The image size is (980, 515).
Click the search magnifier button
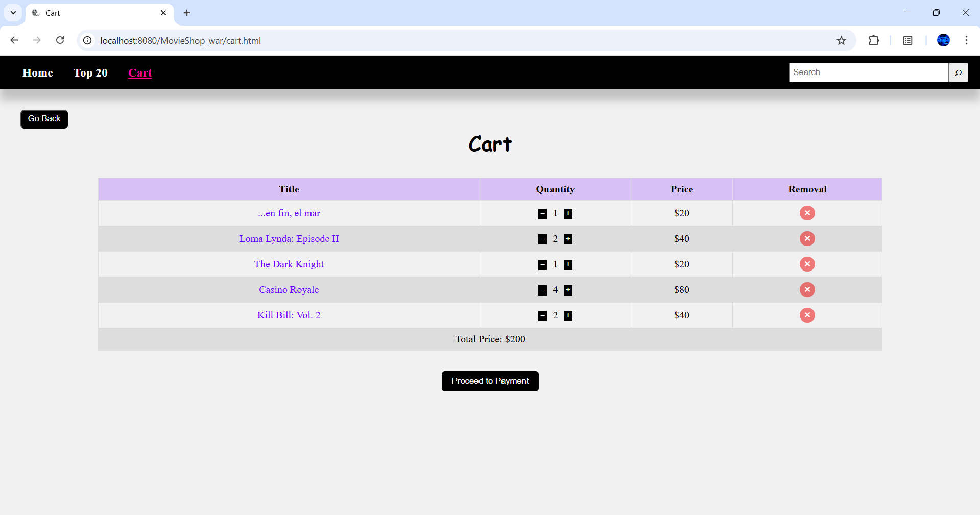(x=958, y=72)
